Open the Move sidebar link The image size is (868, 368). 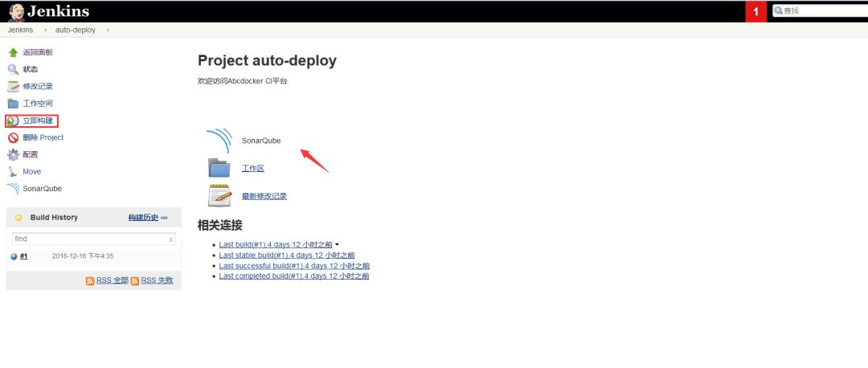click(32, 172)
